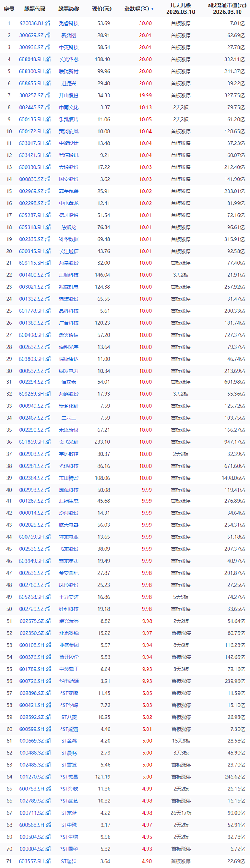Click chart icon next to 000669.SZ
Image resolution: width=250 pixels, height=868 pixels.
point(48,741)
